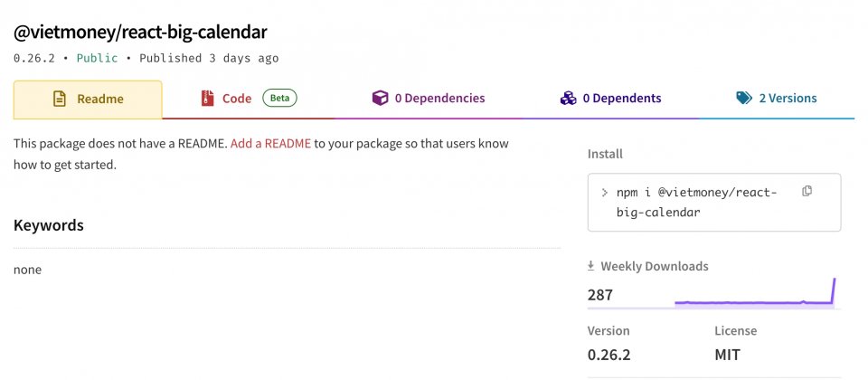
Task: Click the 287 weekly downloads count
Action: [600, 295]
